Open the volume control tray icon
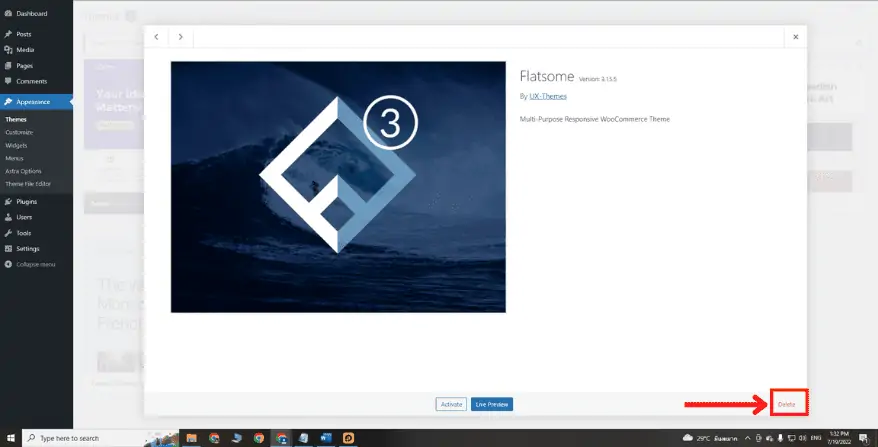Screen dimensions: 878x447 tap(802, 438)
